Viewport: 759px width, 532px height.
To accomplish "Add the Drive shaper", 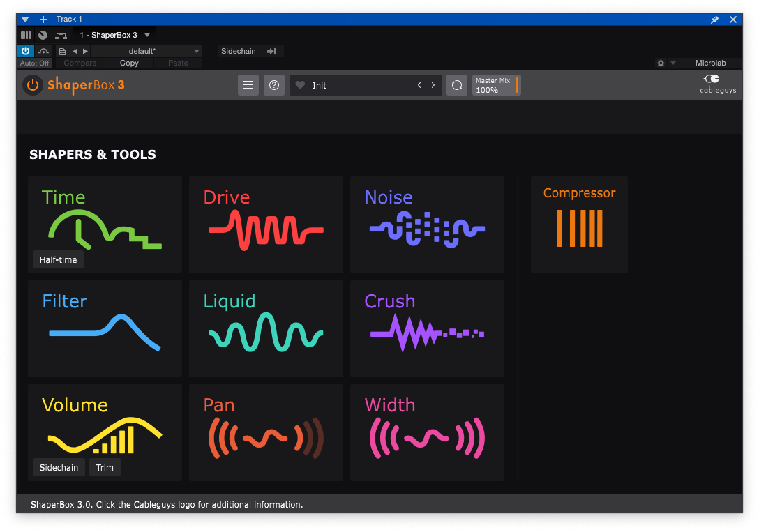I will pyautogui.click(x=266, y=225).
